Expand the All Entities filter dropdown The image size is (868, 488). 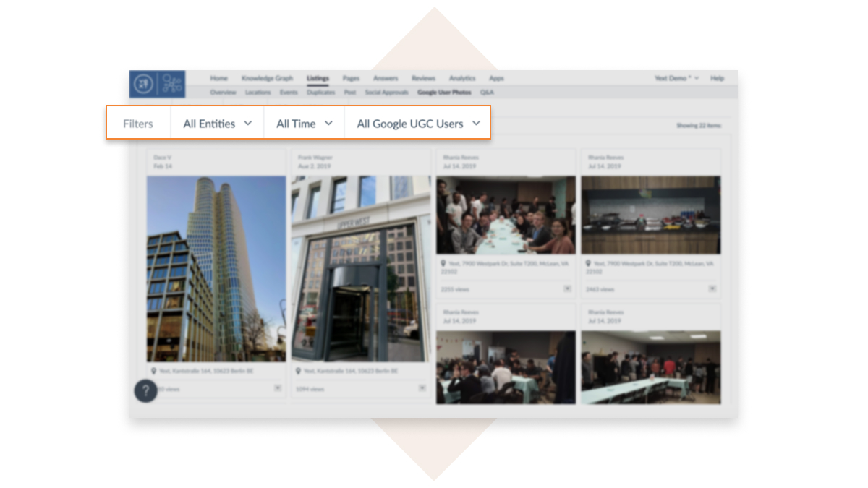[217, 124]
